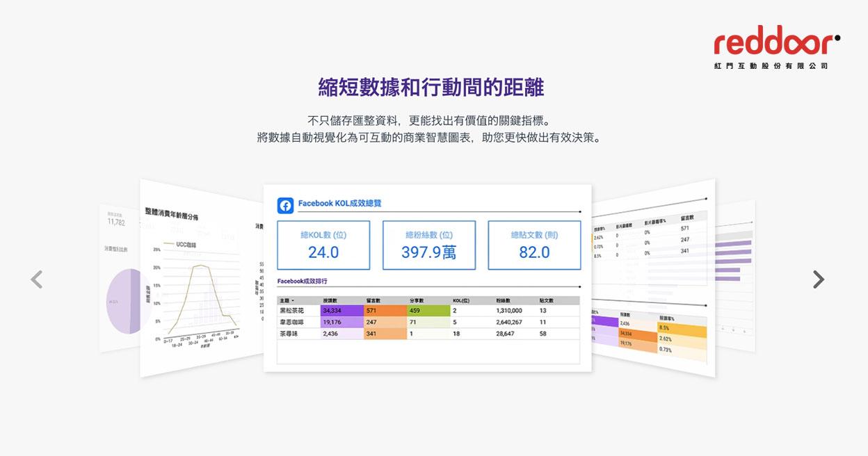Screen dimensions: 868x456
Task: Click the orange 571 comments cell
Action: (385, 311)
